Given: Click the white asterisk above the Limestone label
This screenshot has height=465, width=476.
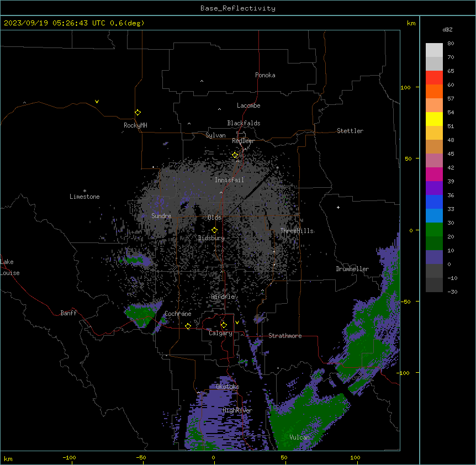Looking at the screenshot, I should click(84, 191).
